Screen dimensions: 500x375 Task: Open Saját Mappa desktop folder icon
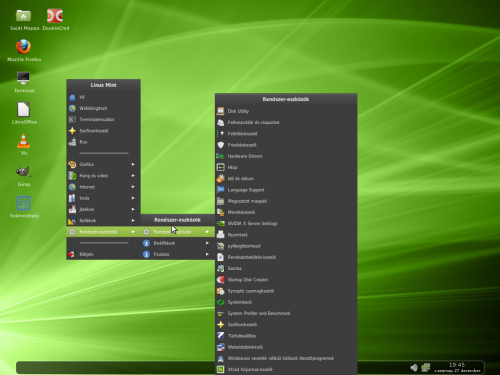24,16
